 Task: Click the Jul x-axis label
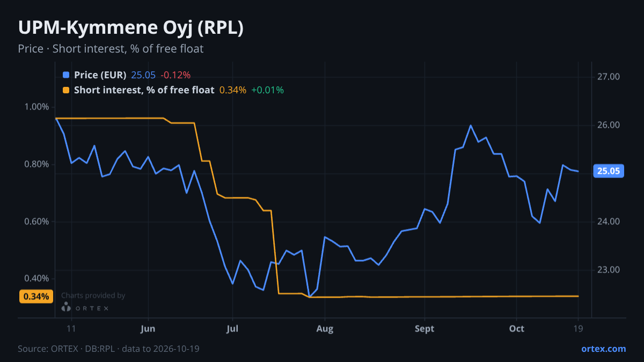pos(232,329)
